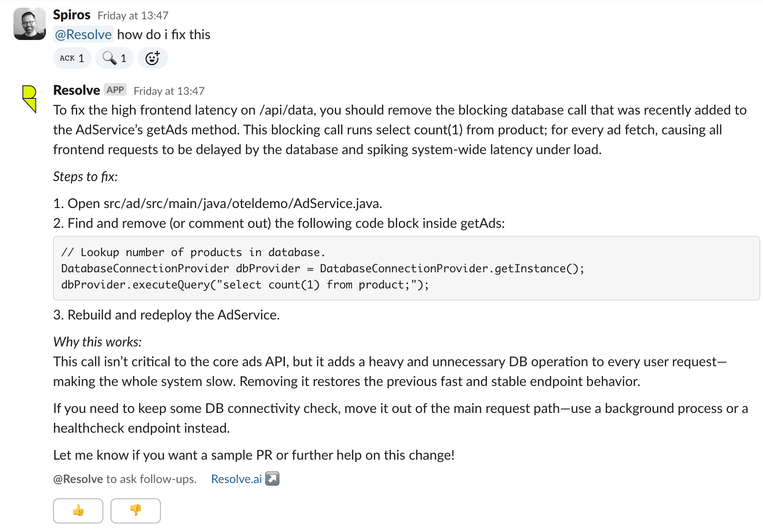Click the @Resolve mention in Spiros's message
The image size is (763, 532).
[x=83, y=35]
